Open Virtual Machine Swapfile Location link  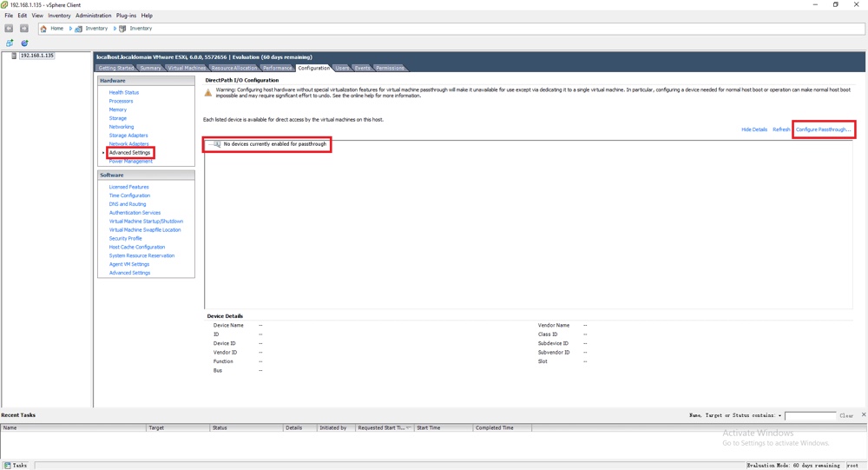coord(145,230)
